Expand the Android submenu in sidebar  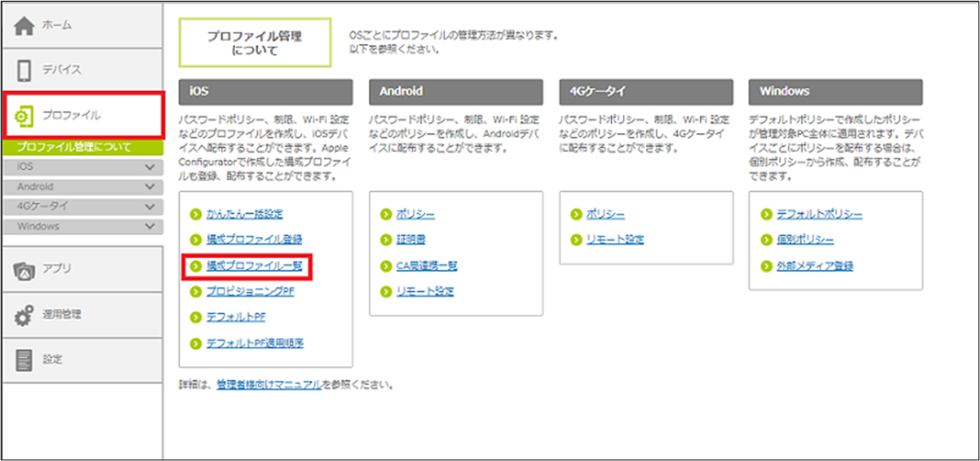click(x=150, y=187)
